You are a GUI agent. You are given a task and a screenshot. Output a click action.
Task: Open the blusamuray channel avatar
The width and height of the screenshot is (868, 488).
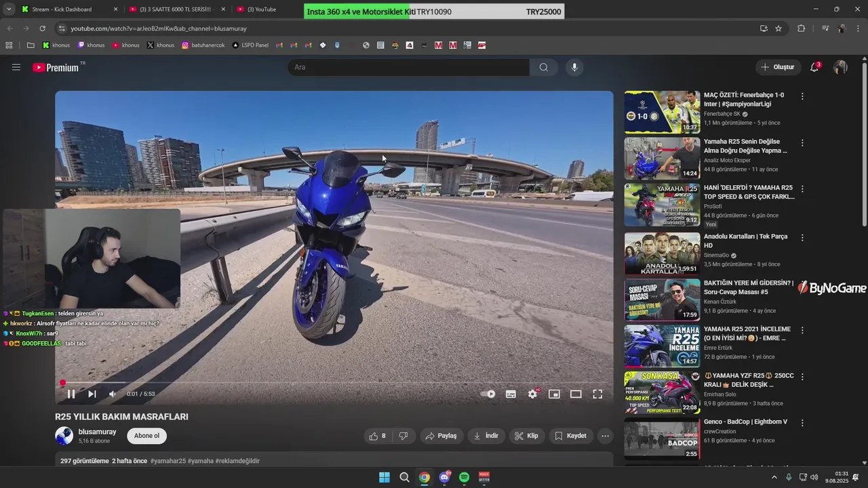[x=64, y=436]
